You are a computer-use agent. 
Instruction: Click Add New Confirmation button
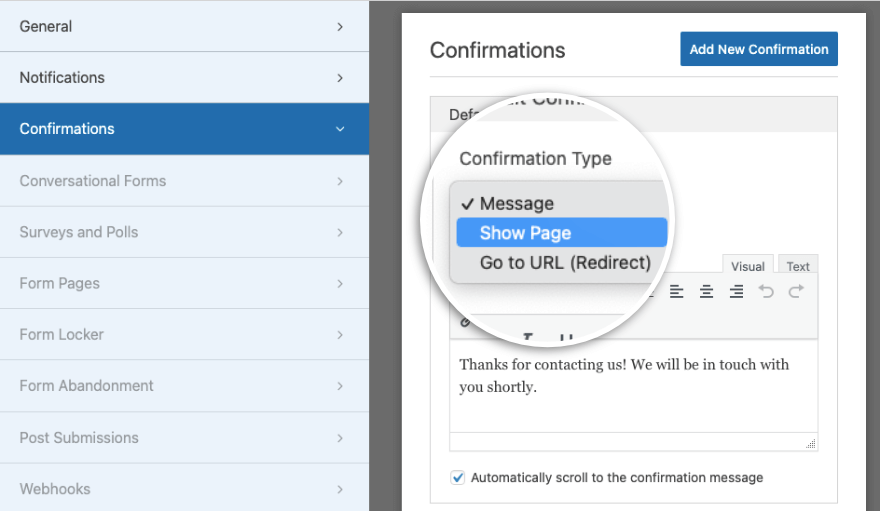pos(759,49)
